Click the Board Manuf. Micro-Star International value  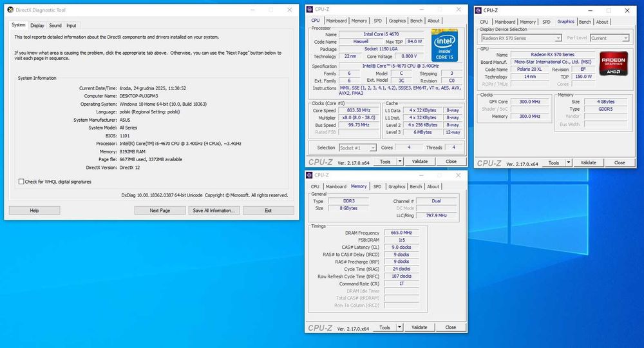point(553,62)
